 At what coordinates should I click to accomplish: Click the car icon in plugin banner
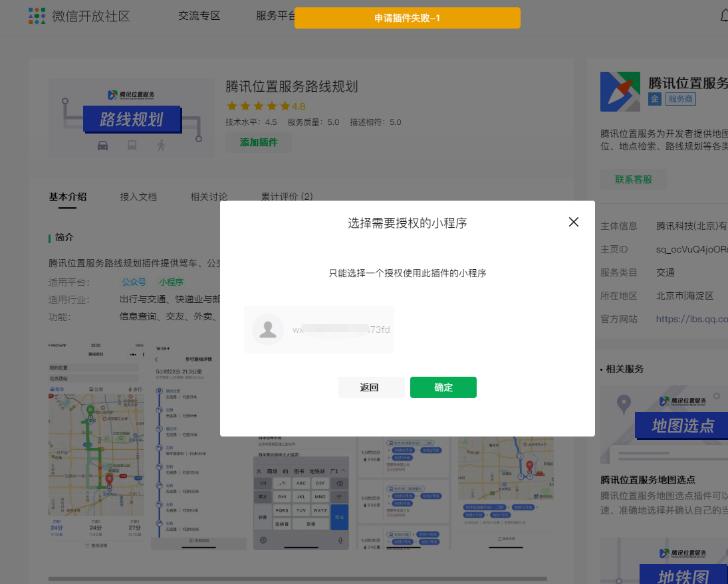(x=102, y=146)
